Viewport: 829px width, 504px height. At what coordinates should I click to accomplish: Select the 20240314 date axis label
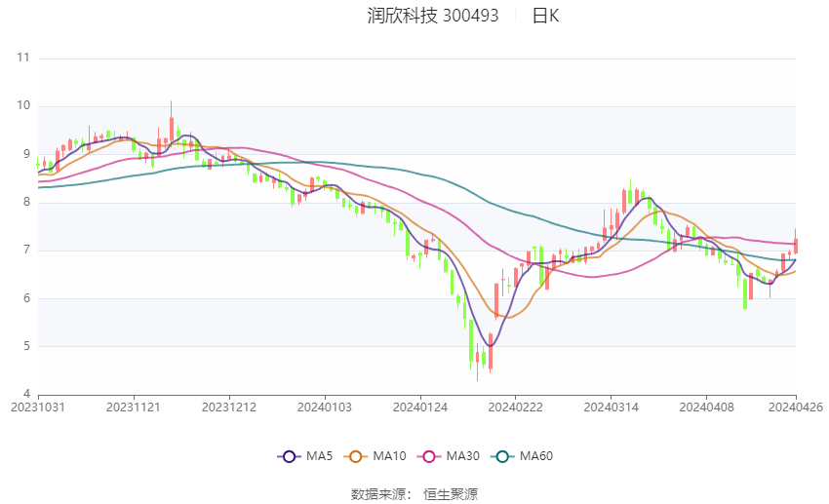(x=610, y=407)
